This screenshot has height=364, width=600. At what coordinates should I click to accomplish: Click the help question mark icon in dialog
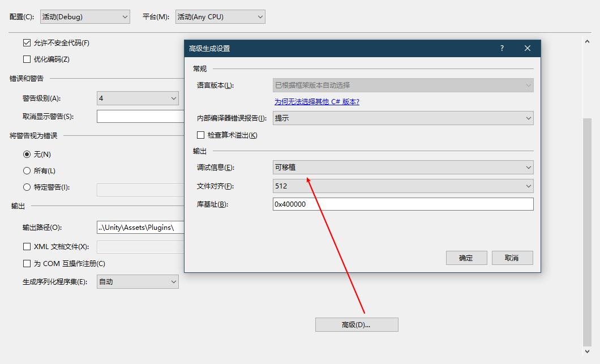[502, 49]
